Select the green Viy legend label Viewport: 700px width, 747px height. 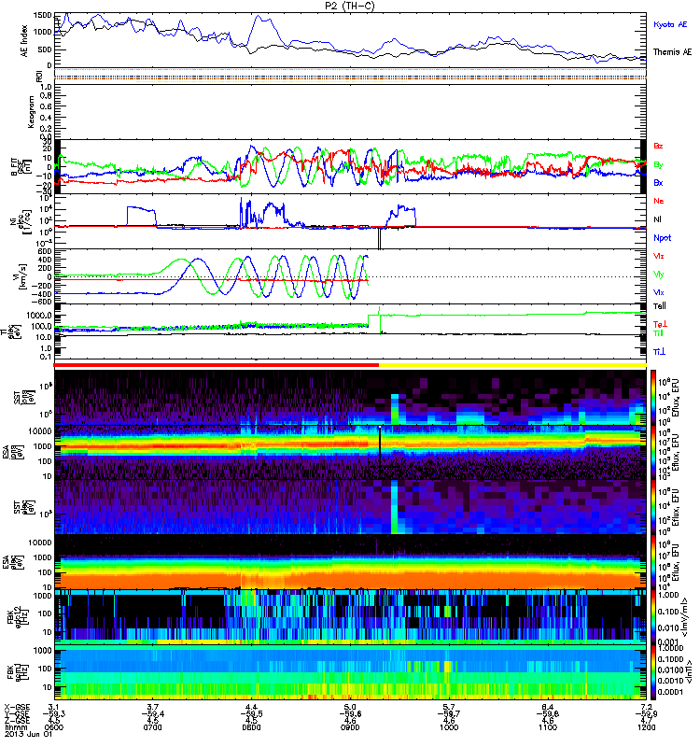click(x=658, y=275)
